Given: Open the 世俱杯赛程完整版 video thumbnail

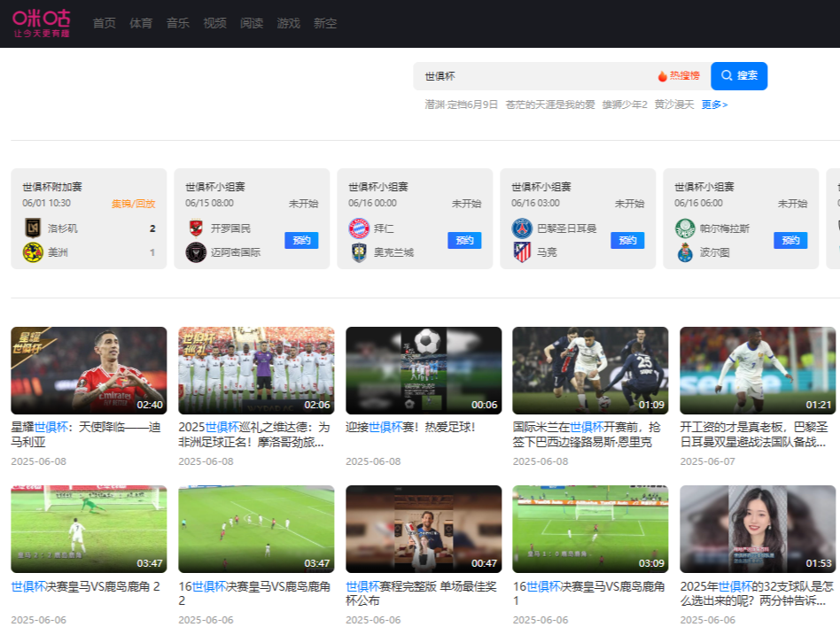Looking at the screenshot, I should (424, 529).
